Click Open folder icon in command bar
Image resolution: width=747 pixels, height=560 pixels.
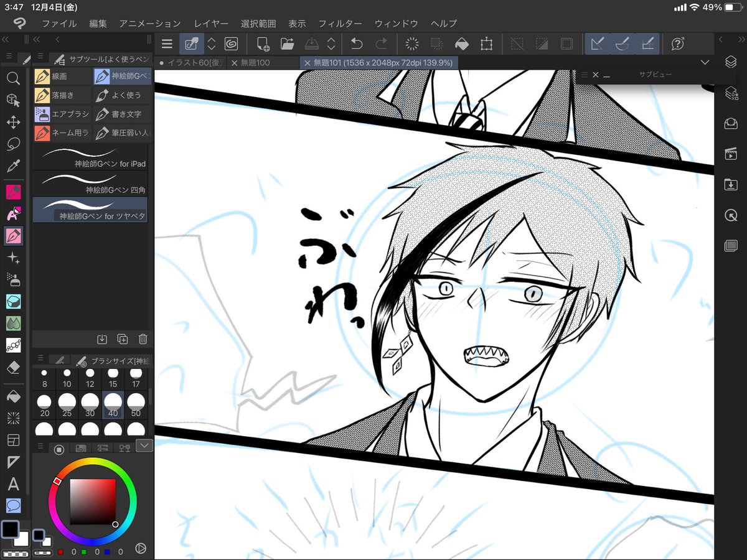coord(287,44)
